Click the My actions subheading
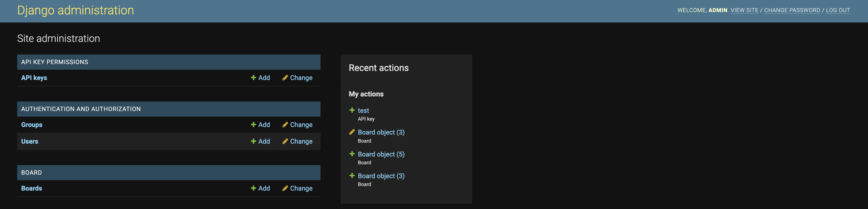 coord(366,94)
